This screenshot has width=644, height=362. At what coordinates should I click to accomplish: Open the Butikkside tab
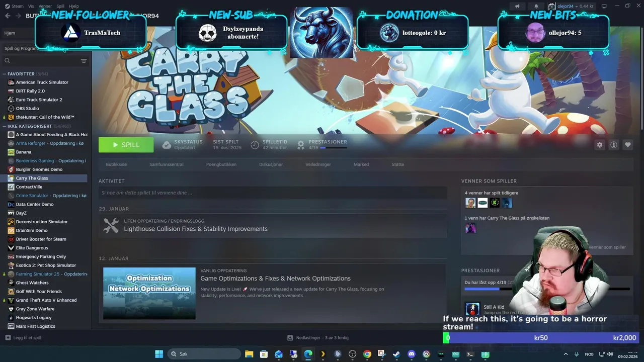coord(116,164)
